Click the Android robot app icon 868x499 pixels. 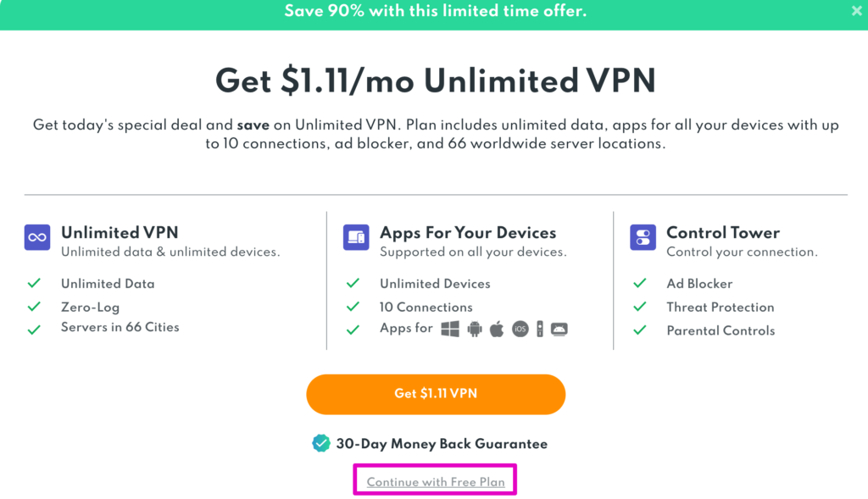474,330
